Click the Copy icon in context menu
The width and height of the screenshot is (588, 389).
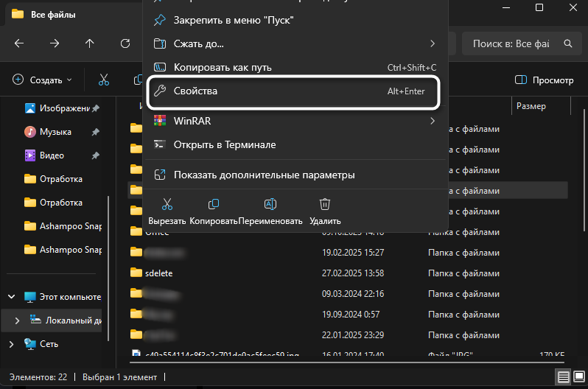coord(214,205)
